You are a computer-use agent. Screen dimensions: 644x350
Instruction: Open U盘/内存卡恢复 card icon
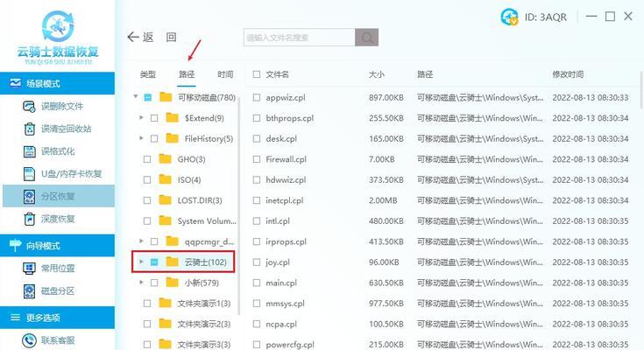point(29,174)
